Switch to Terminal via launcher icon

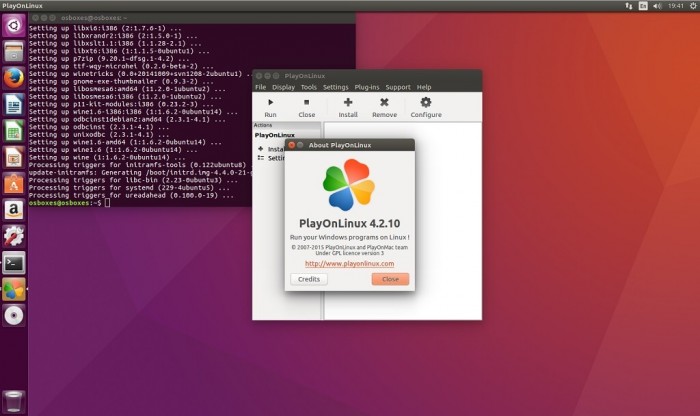(x=14, y=263)
